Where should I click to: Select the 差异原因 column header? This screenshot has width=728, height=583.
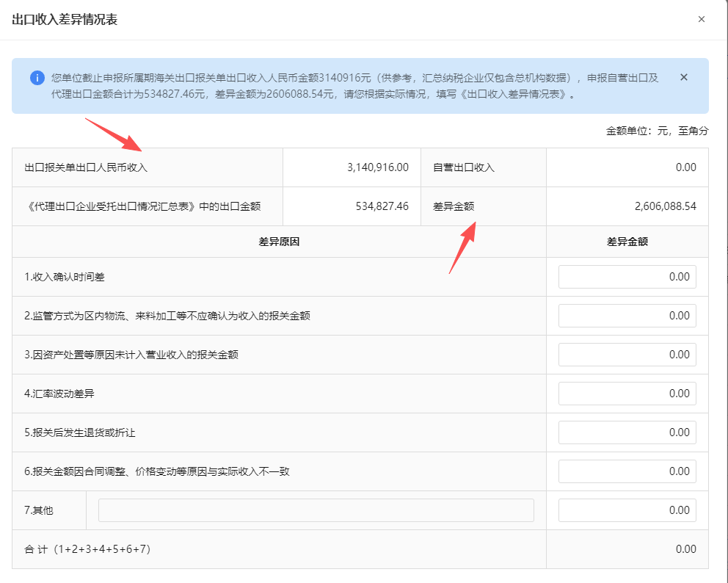(279, 242)
